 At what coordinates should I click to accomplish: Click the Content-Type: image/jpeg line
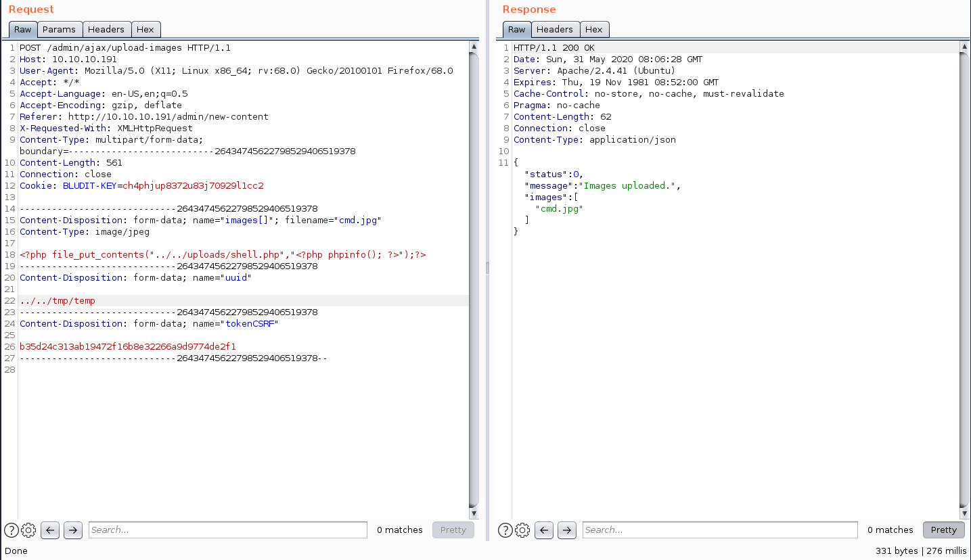(85, 232)
